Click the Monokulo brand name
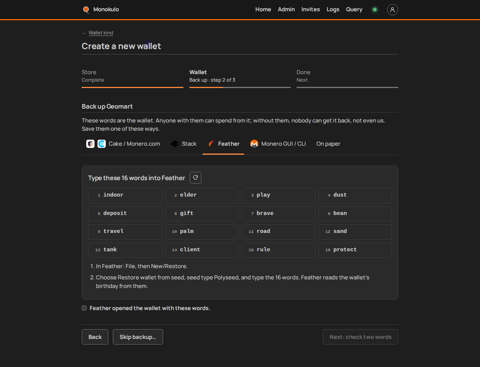The height and width of the screenshot is (367, 480). click(106, 10)
